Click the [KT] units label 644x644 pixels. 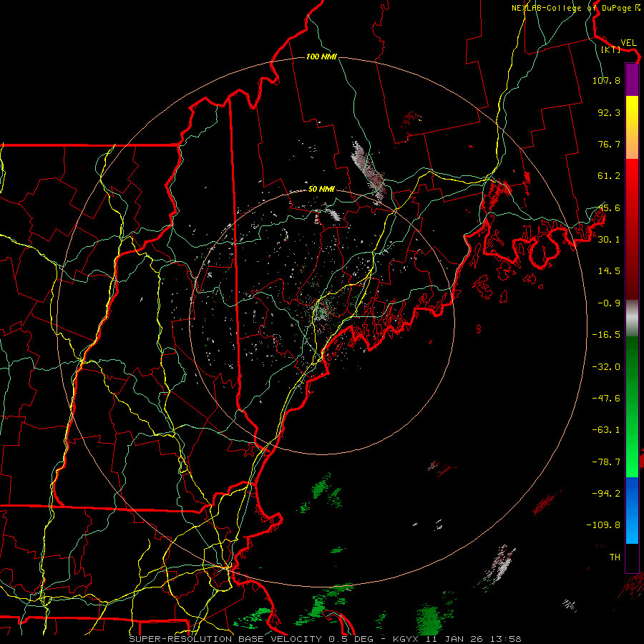pos(610,49)
